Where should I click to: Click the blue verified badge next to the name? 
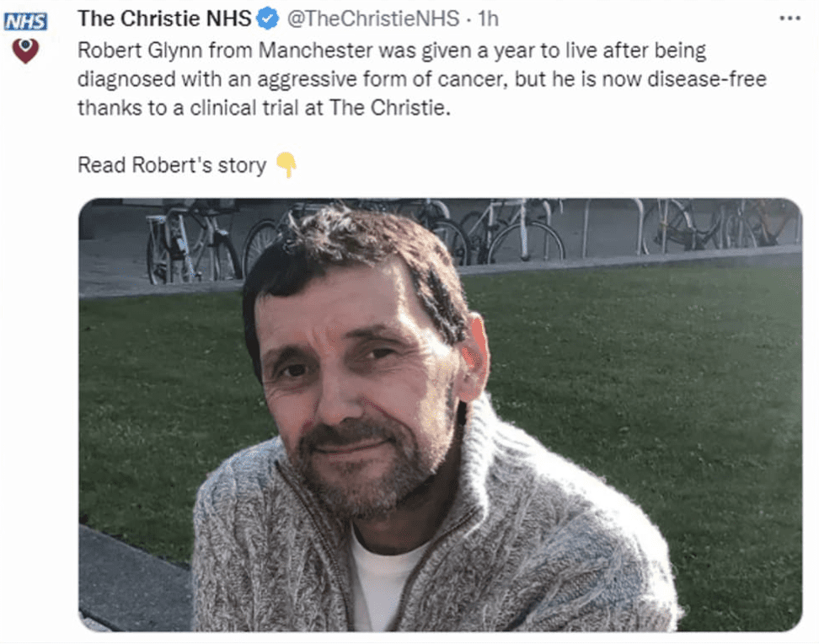(x=268, y=19)
